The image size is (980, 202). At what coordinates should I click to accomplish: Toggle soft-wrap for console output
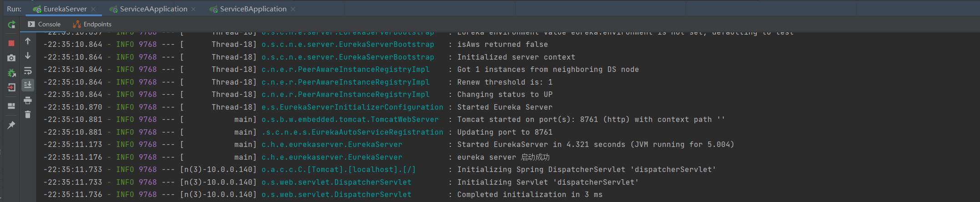point(28,71)
